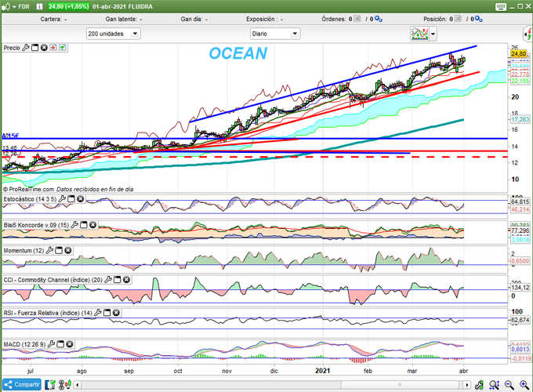Maximize the Estocástico panel

point(71,199)
